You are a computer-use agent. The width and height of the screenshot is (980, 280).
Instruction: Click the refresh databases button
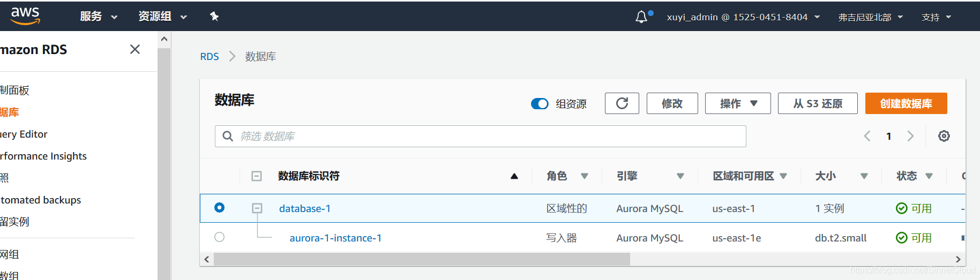[622, 103]
